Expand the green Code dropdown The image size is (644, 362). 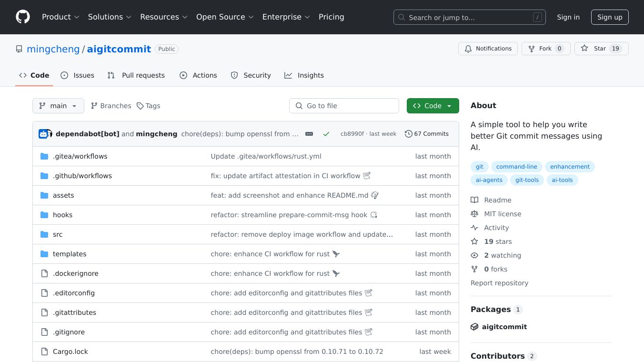pos(433,106)
